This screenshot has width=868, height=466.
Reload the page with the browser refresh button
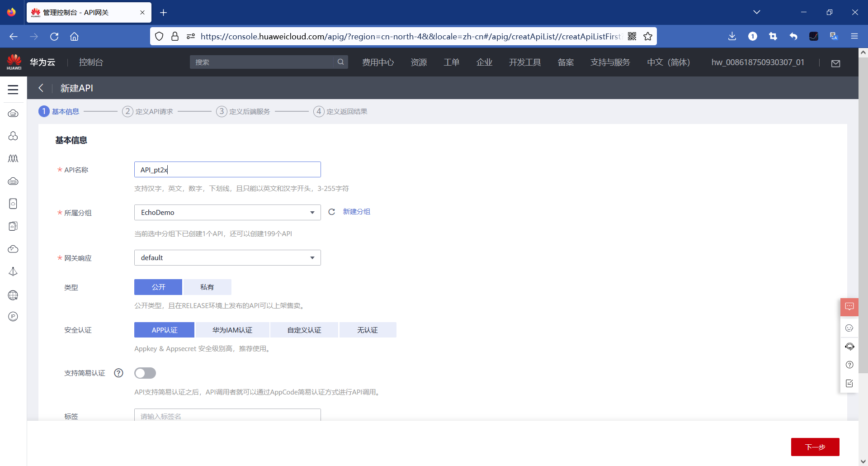click(54, 37)
